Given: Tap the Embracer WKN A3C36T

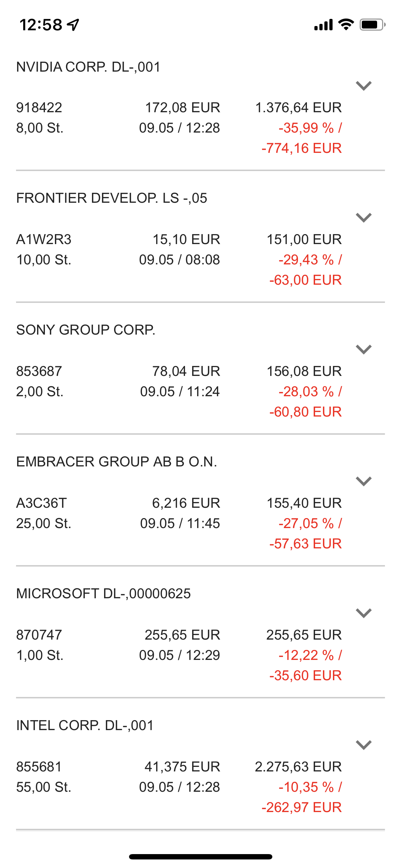Looking at the screenshot, I should 41,503.
